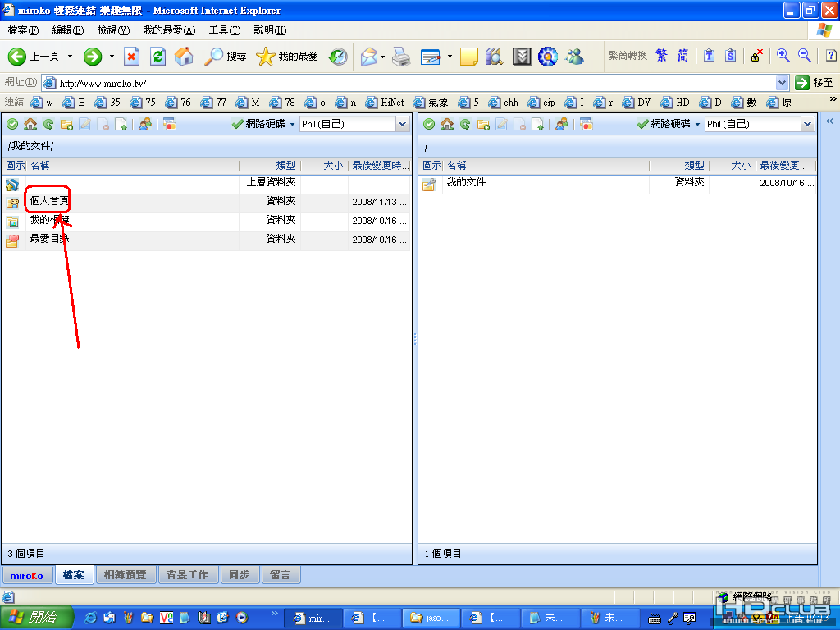This screenshot has height=630, width=840.
Task: Click the address bar URL field
Action: 409,83
